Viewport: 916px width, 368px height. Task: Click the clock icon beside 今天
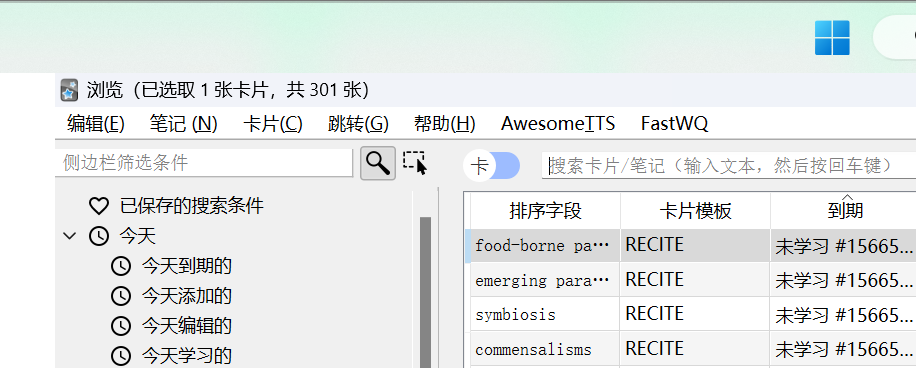click(x=99, y=236)
